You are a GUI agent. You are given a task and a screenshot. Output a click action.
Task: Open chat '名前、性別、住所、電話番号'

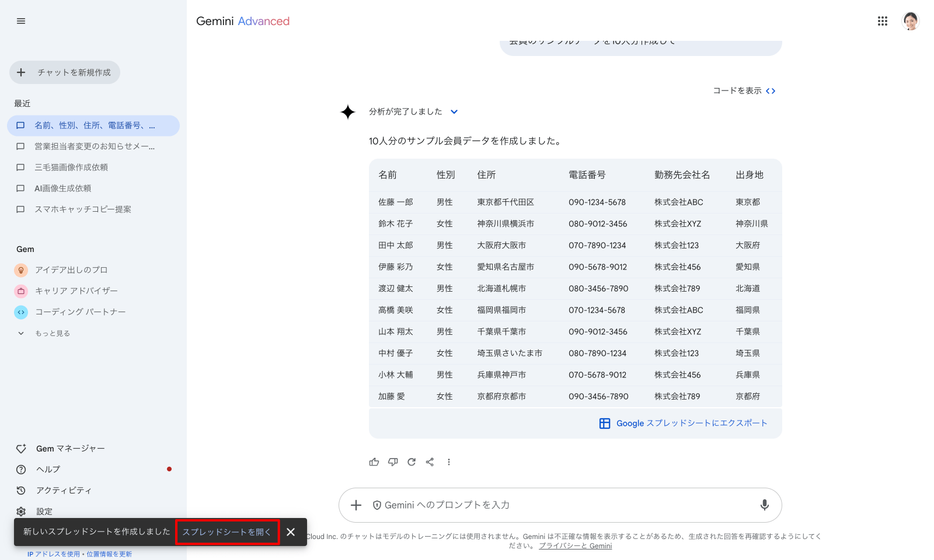coord(93,125)
